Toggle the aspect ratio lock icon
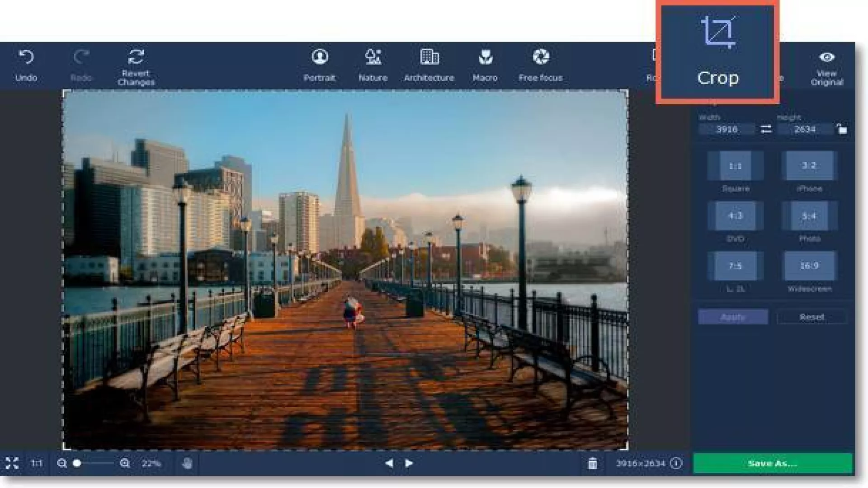 841,129
